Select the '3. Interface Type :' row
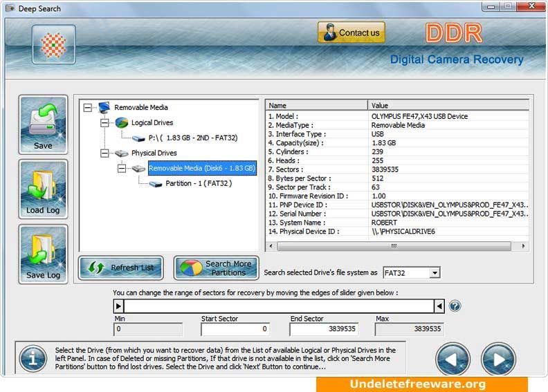This screenshot has width=548, height=392. [x=397, y=134]
